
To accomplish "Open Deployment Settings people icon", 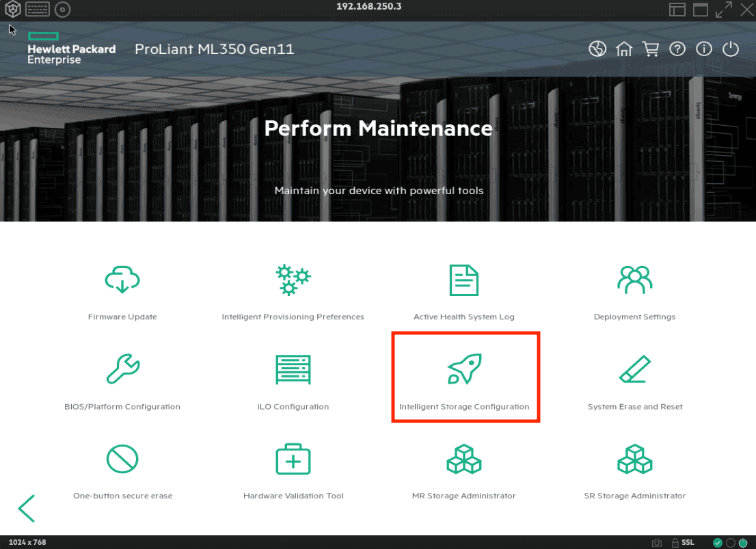I will (x=634, y=279).
